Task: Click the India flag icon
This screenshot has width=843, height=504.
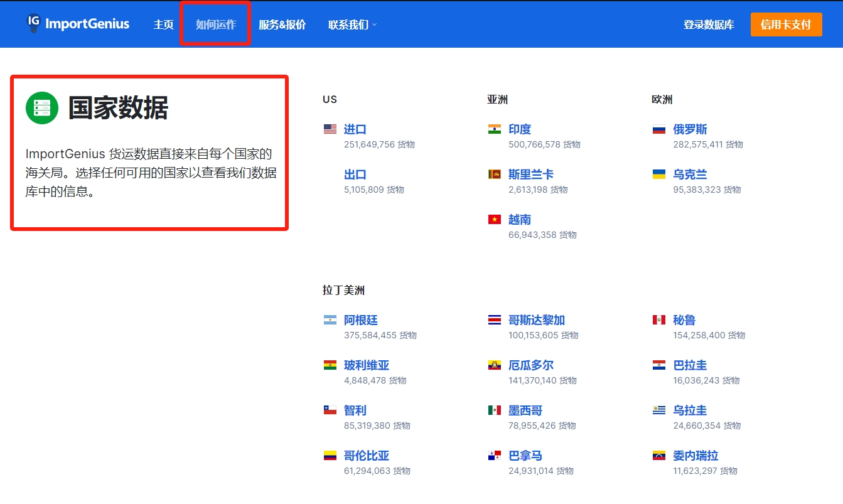Action: click(x=496, y=129)
